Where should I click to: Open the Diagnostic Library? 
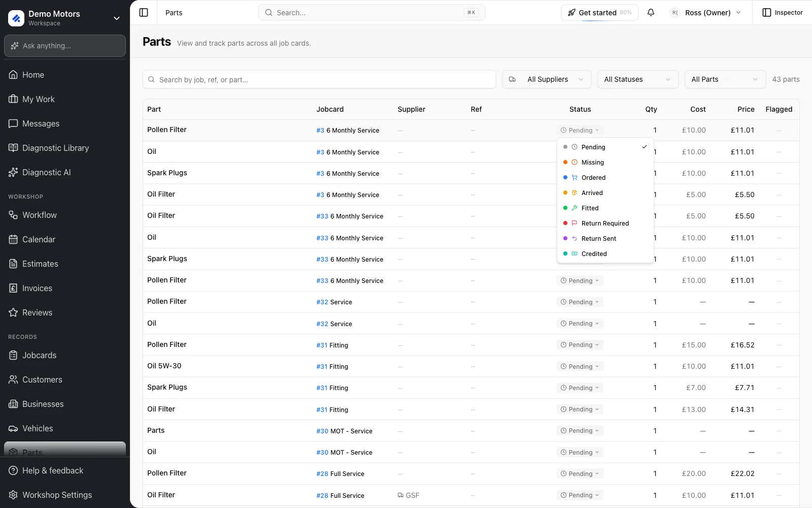pyautogui.click(x=65, y=148)
